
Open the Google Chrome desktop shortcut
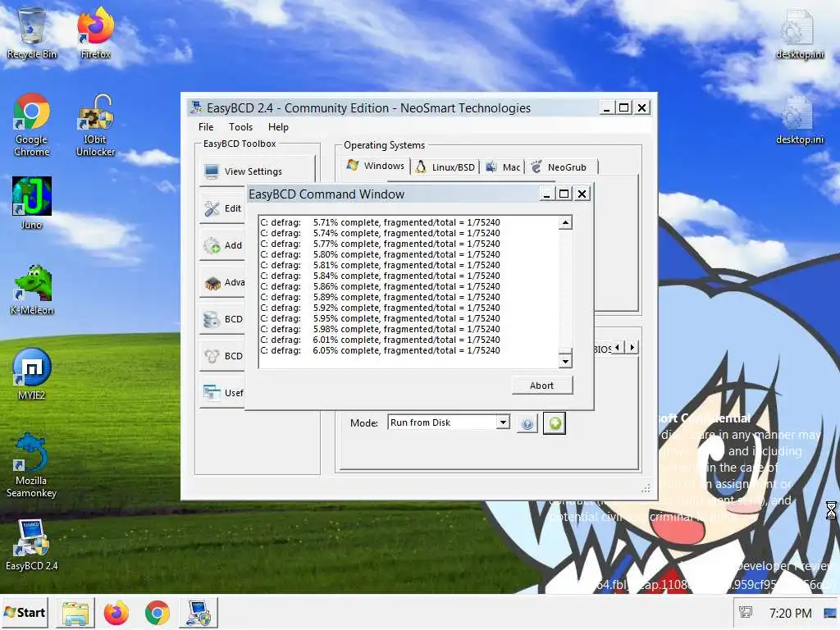(x=32, y=125)
